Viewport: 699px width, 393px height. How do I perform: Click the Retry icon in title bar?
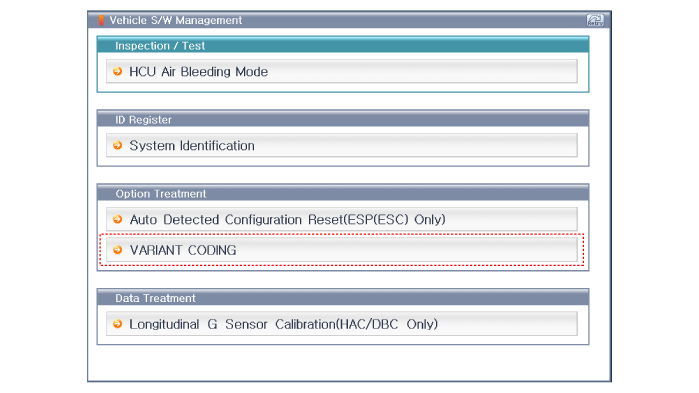(x=595, y=20)
